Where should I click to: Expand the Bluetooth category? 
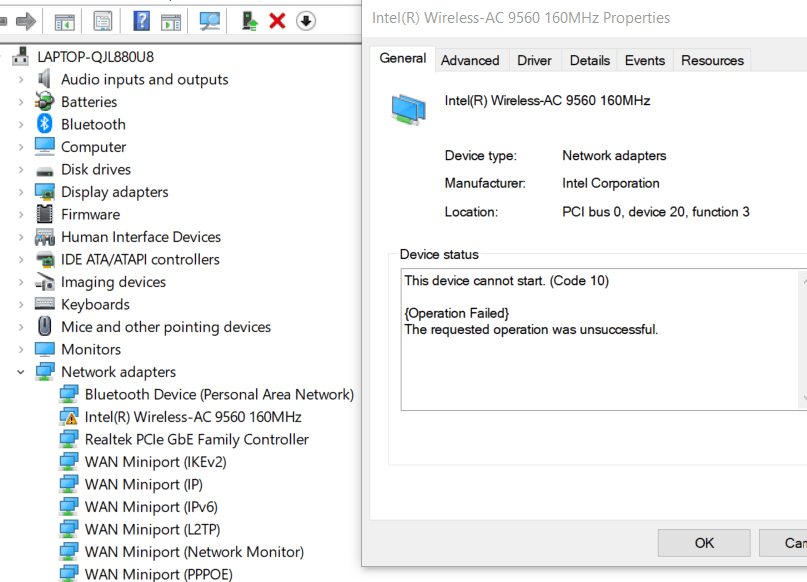click(21, 125)
